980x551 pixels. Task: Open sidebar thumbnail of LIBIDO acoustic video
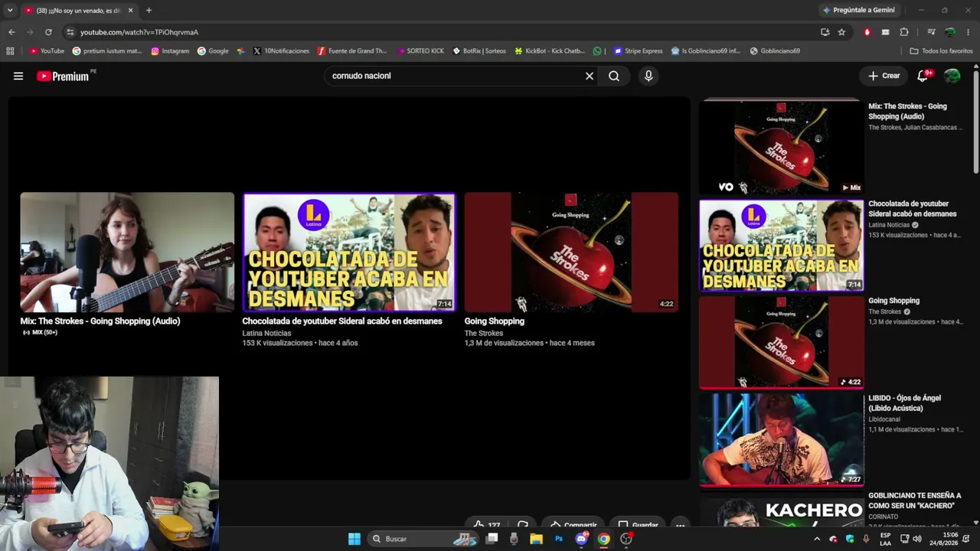click(x=781, y=439)
